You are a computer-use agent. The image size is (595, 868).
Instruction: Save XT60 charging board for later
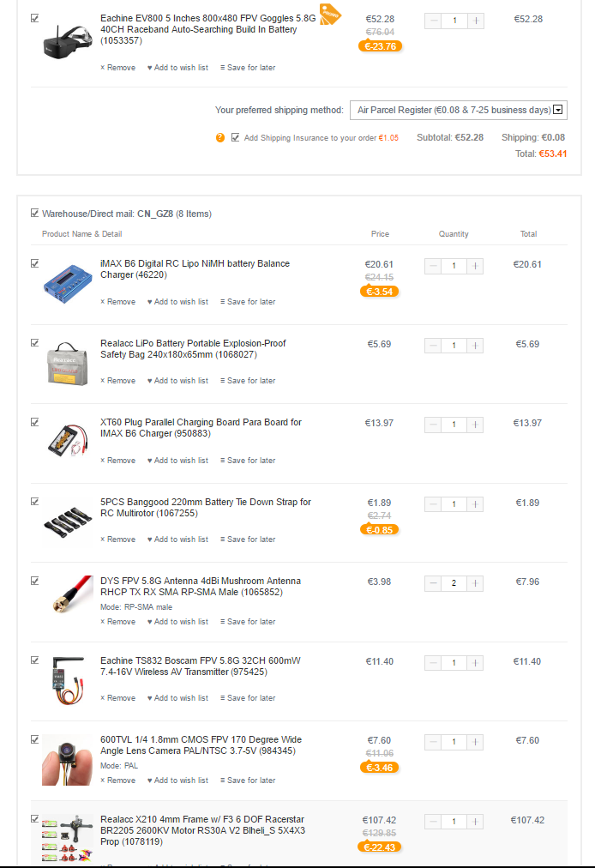[248, 461]
